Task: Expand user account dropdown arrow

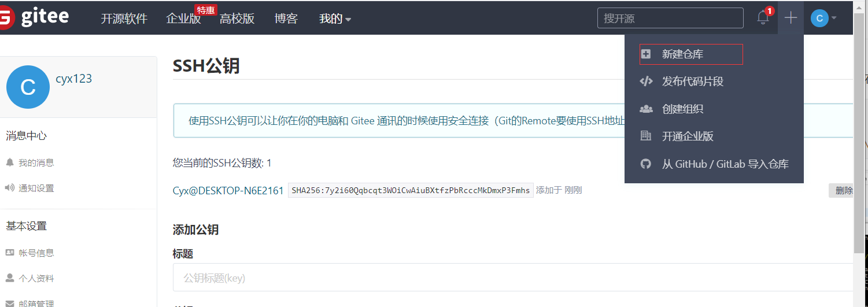Action: 834,19
